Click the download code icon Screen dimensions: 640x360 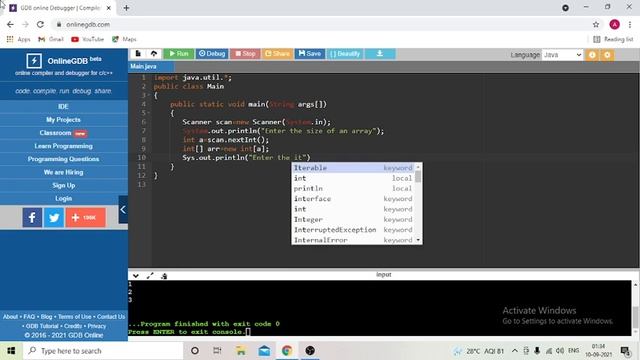[x=380, y=53]
